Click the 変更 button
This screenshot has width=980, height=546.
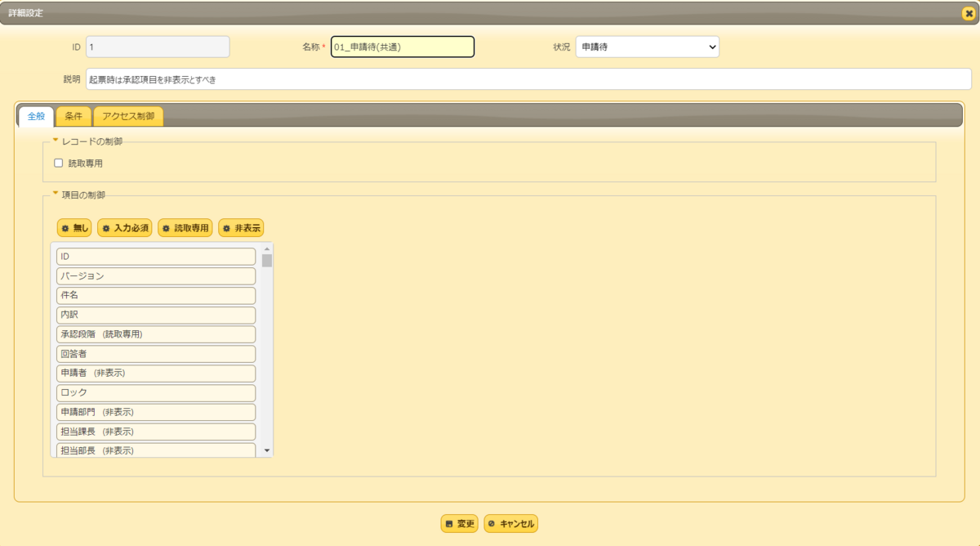459,524
